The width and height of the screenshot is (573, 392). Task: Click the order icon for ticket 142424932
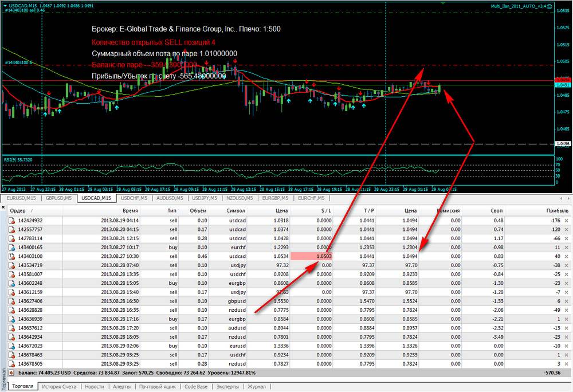point(11,221)
